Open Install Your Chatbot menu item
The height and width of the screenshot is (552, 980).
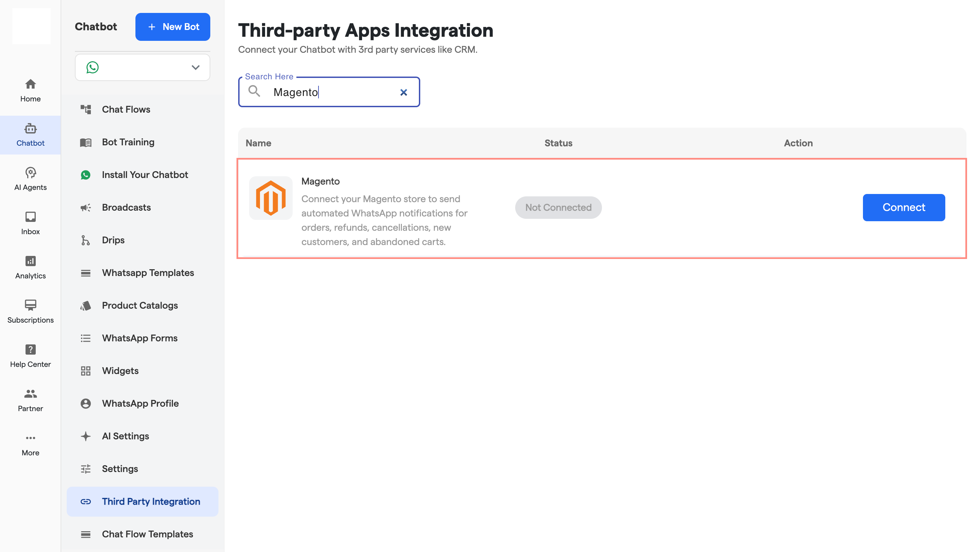click(142, 175)
